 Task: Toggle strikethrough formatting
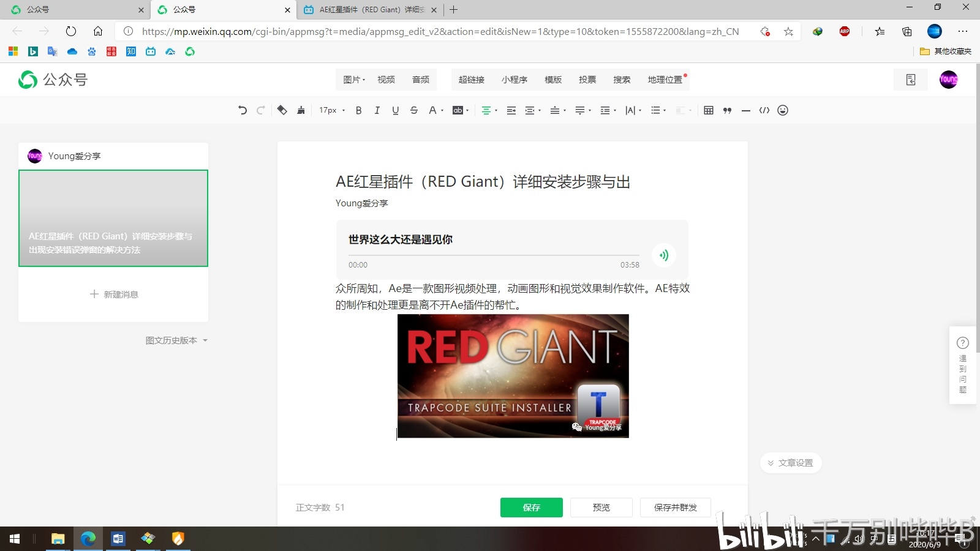pos(414,110)
